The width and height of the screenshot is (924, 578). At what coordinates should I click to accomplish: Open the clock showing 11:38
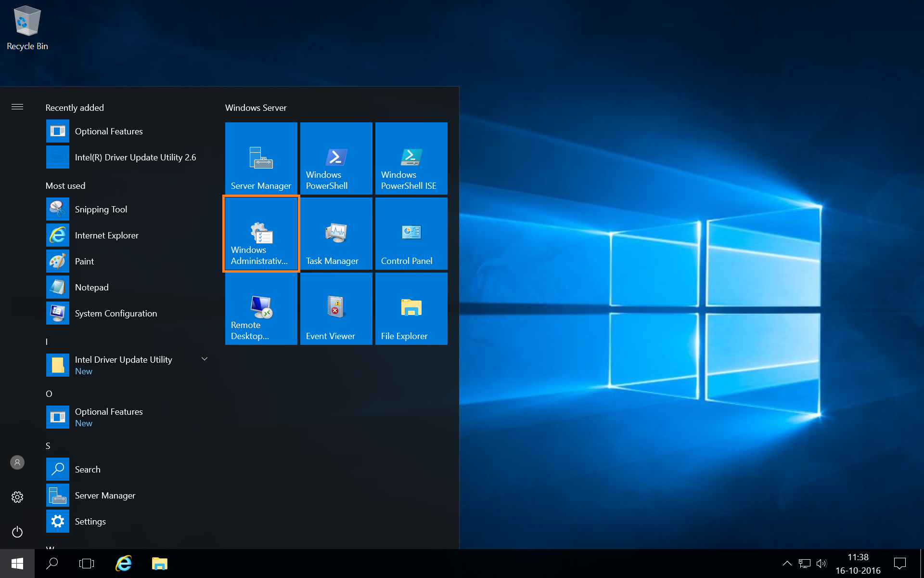858,564
